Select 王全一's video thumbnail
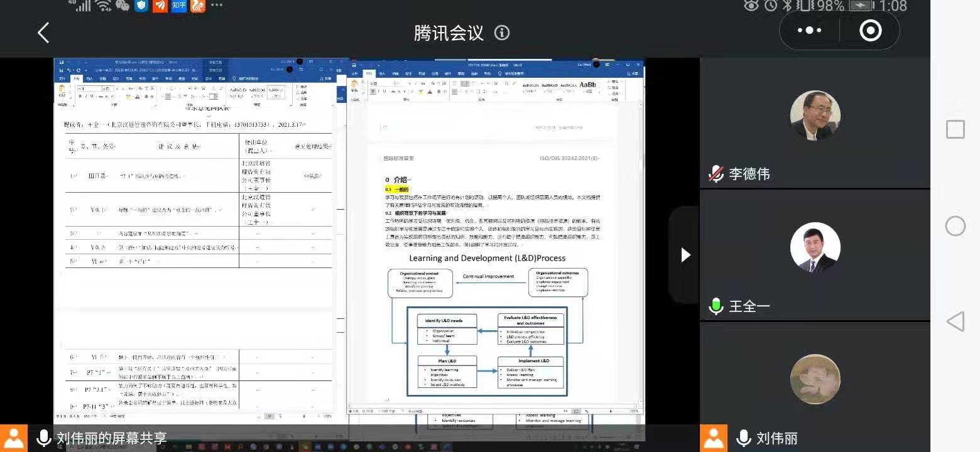980x452 pixels. [x=815, y=247]
